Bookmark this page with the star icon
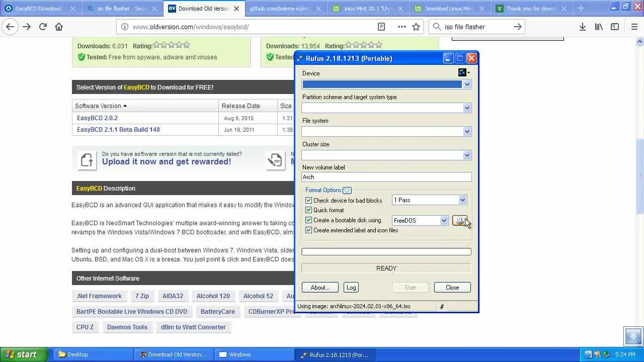Viewport: 644px width, 362px height. pos(416,27)
